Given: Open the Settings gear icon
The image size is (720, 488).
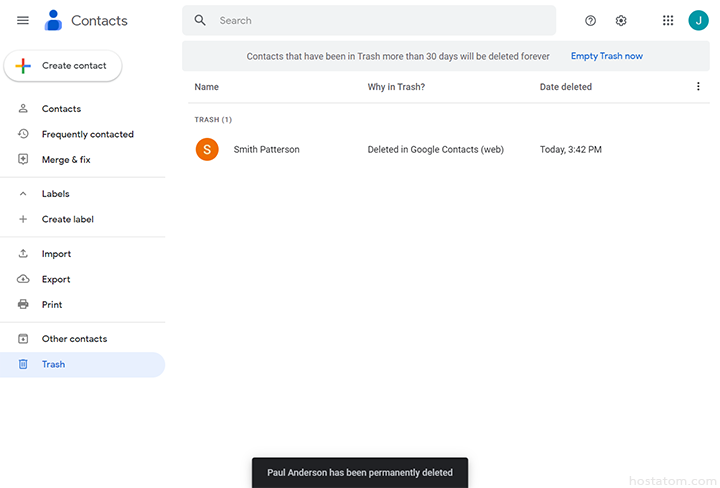Looking at the screenshot, I should click(621, 20).
